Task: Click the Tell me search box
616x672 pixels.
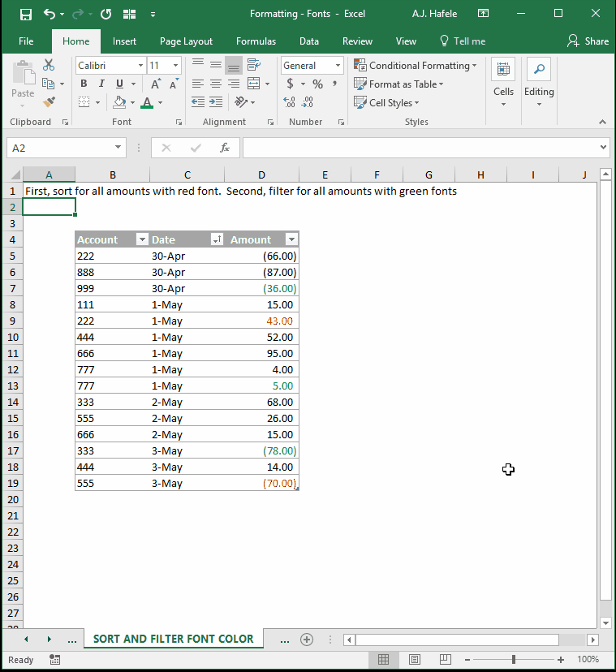Action: pos(463,41)
